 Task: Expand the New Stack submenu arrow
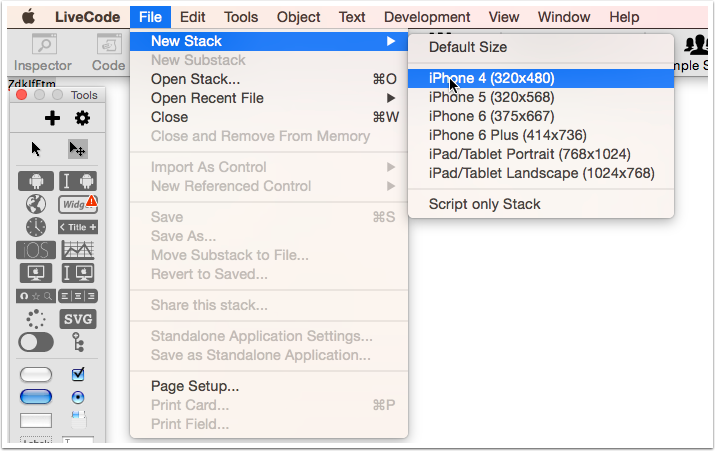click(391, 41)
